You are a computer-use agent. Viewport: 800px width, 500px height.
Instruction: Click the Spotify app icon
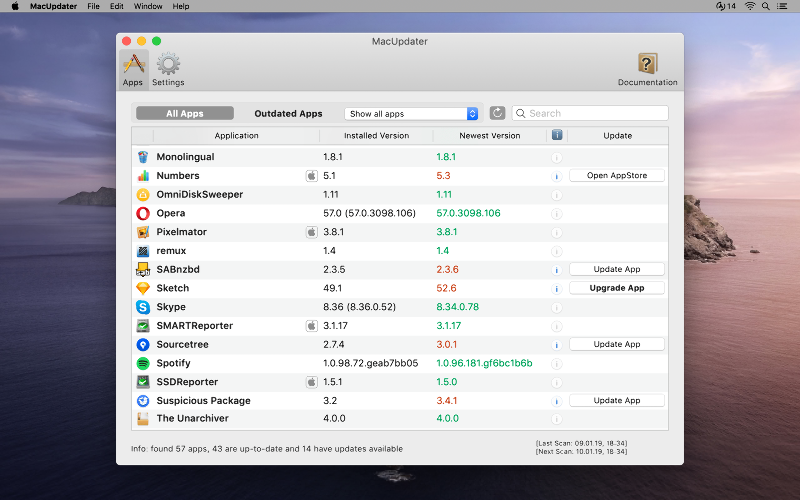pos(143,363)
